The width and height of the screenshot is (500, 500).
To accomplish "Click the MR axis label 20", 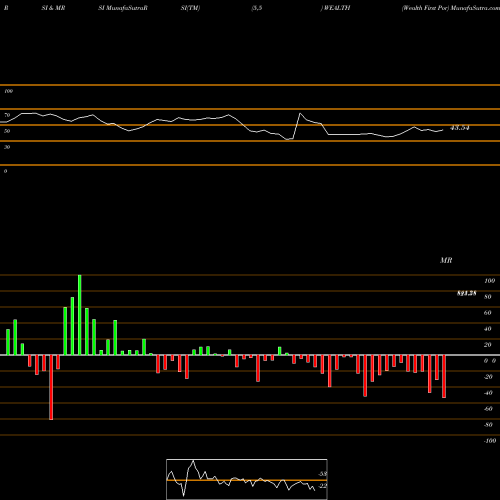I will pyautogui.click(x=488, y=345).
